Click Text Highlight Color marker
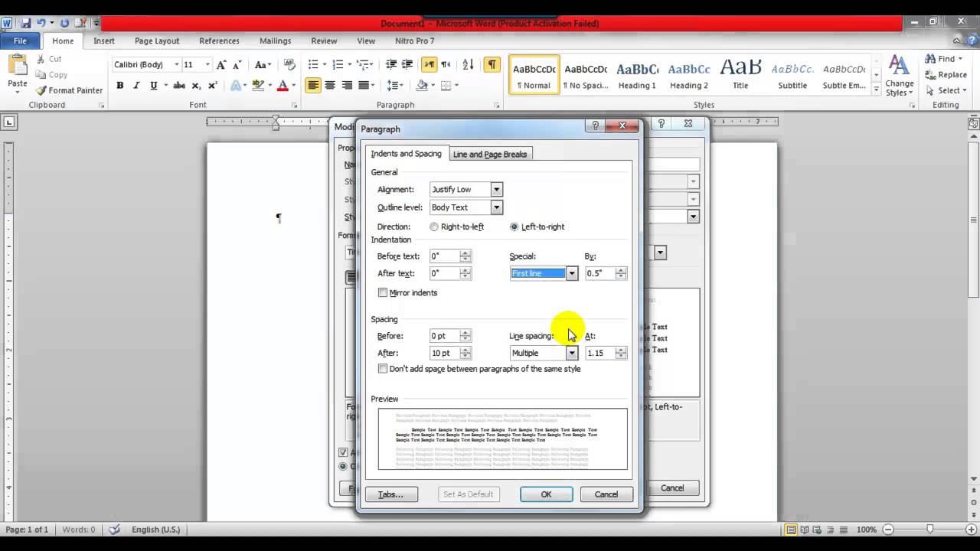The height and width of the screenshot is (551, 980). (x=258, y=86)
